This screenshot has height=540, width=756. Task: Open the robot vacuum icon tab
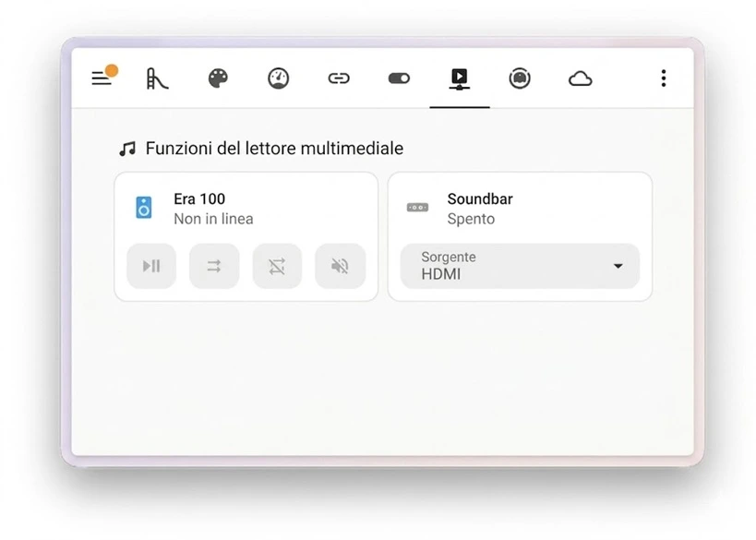pos(520,78)
